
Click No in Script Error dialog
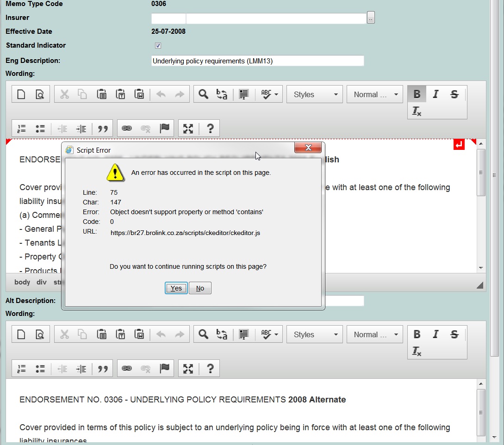point(200,288)
